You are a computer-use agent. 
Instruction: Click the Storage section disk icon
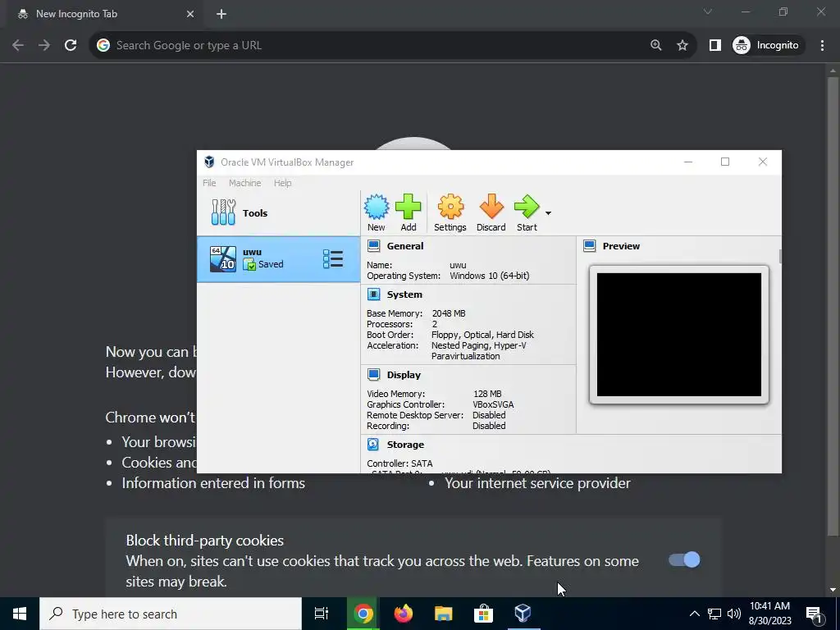pyautogui.click(x=373, y=444)
